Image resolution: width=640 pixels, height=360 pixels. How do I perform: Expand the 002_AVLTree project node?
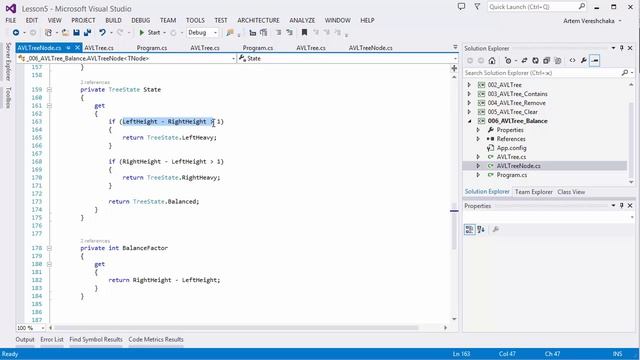469,85
